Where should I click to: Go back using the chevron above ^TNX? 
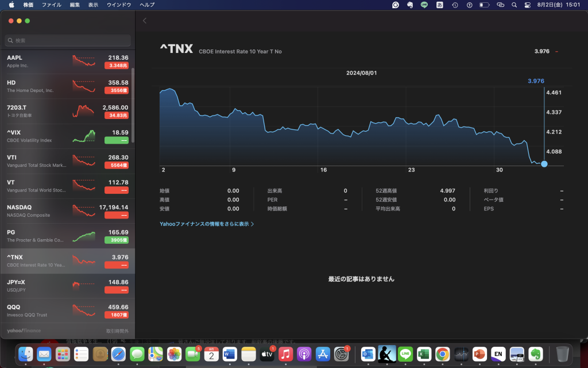144,20
